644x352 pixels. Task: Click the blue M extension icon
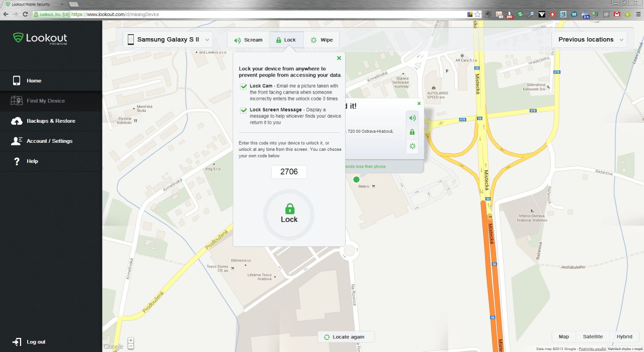[x=574, y=15]
